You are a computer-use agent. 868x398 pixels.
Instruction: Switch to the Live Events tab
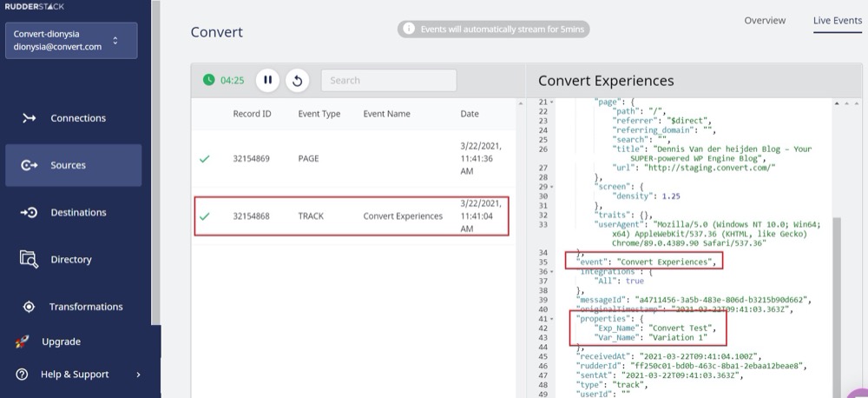pyautogui.click(x=837, y=21)
